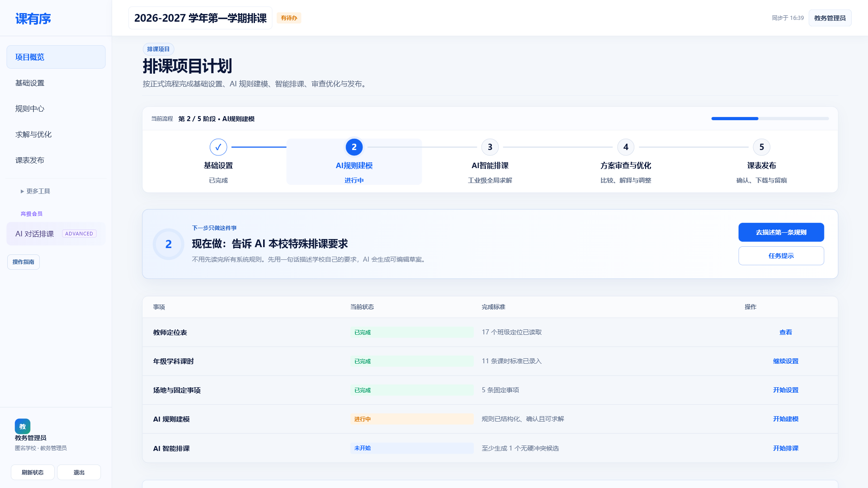Click 开始设置 for 场地与固定事项 row

tap(786, 390)
